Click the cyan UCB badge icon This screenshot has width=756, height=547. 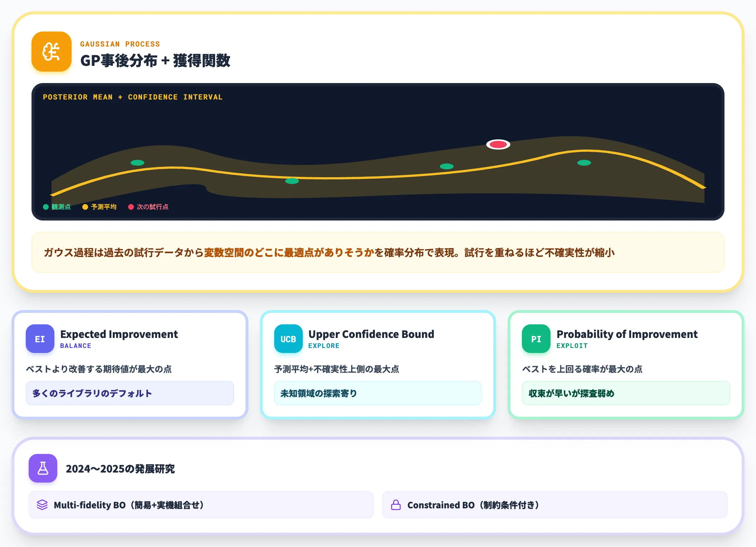click(289, 339)
